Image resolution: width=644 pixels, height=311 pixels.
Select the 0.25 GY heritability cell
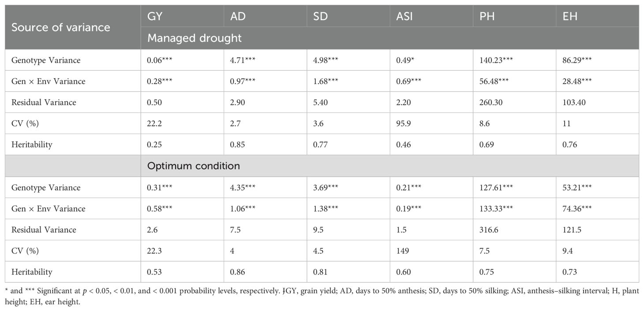tap(154, 144)
